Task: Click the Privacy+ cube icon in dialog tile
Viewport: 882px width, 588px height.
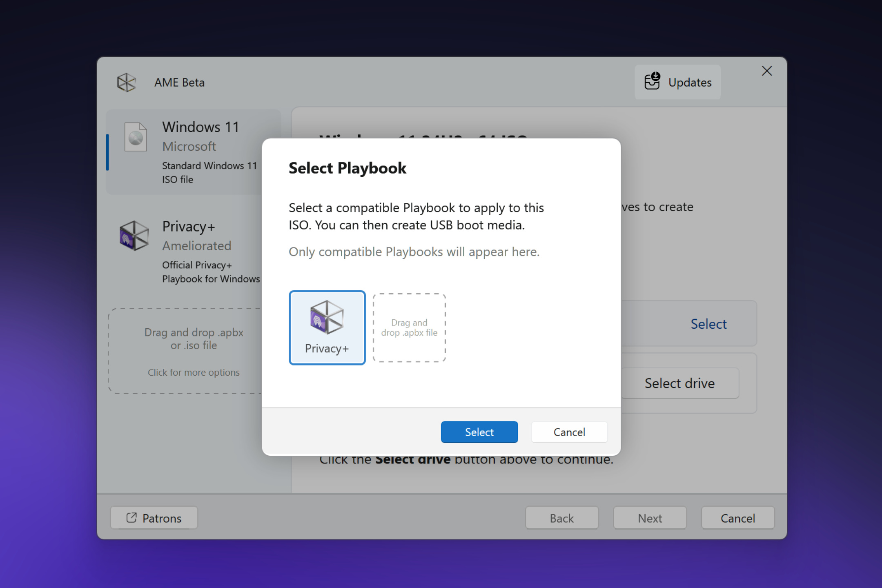Action: coord(327,317)
